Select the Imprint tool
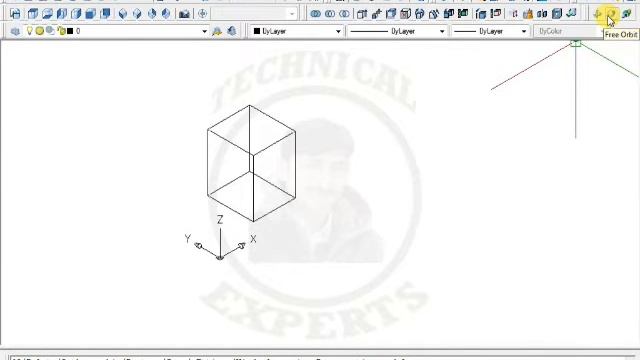 (514, 14)
